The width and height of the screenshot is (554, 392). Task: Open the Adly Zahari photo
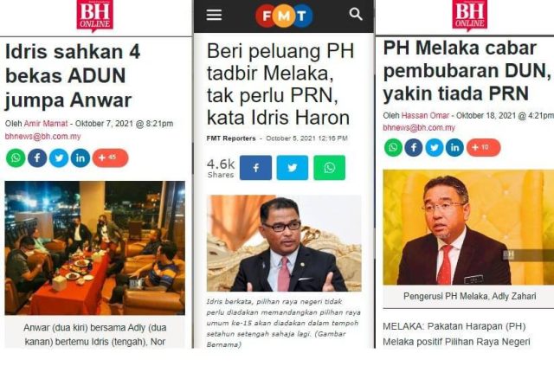pyautogui.click(x=468, y=228)
